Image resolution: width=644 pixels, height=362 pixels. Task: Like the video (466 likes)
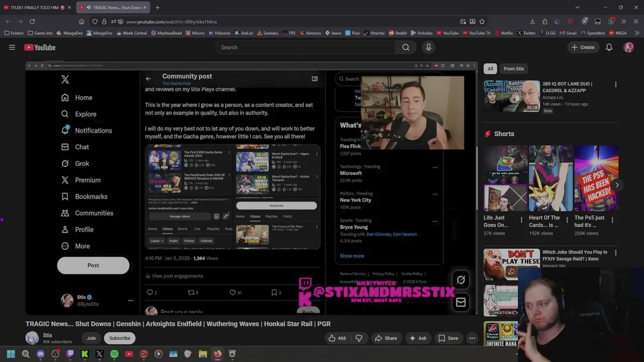(x=337, y=338)
